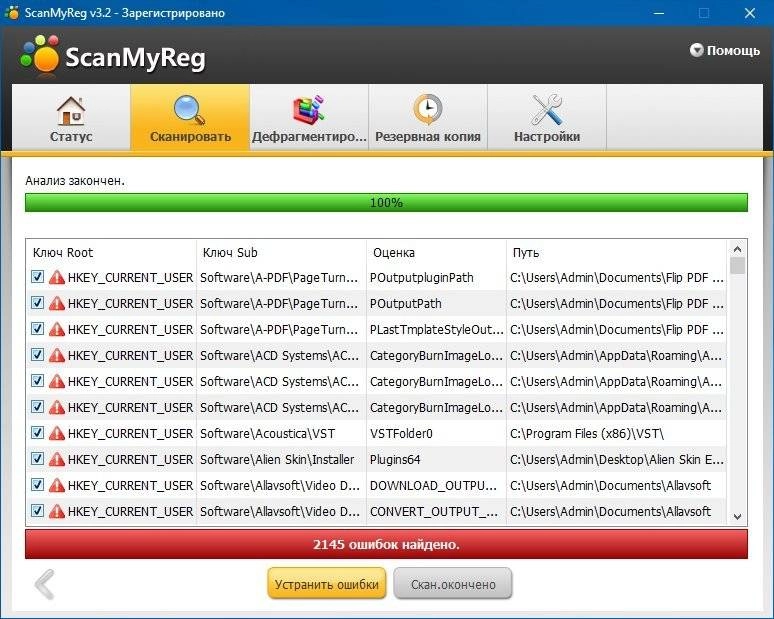
Task: Select the Сканировать tab
Action: pos(190,117)
